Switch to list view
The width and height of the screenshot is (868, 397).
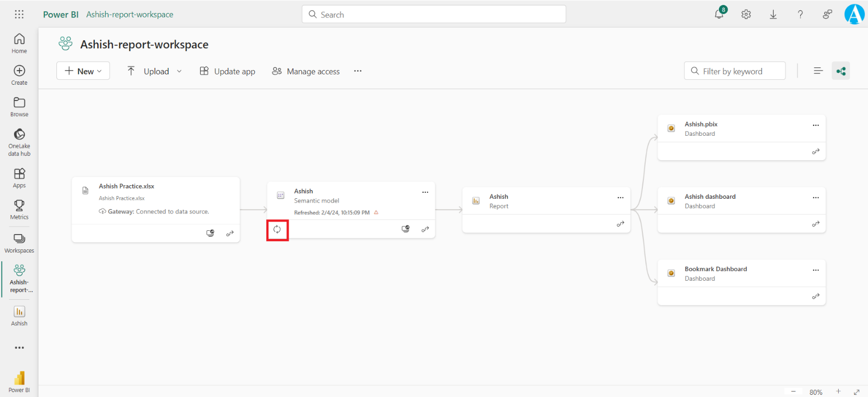tap(818, 71)
